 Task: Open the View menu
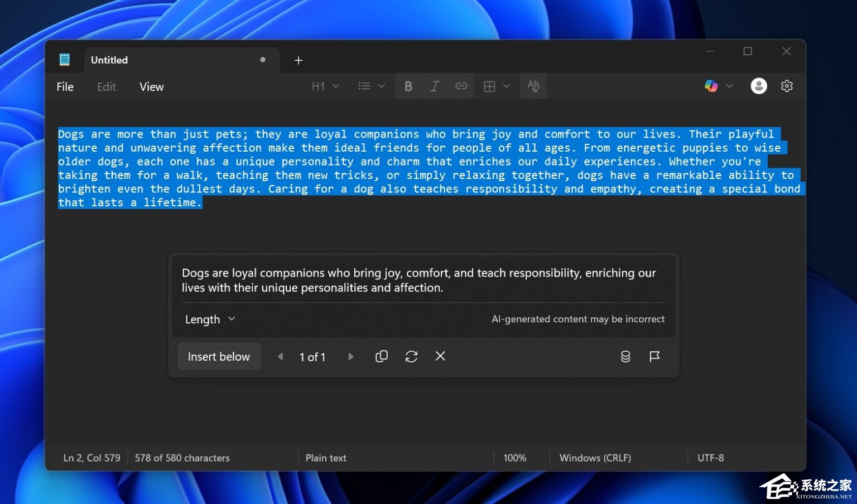(152, 86)
